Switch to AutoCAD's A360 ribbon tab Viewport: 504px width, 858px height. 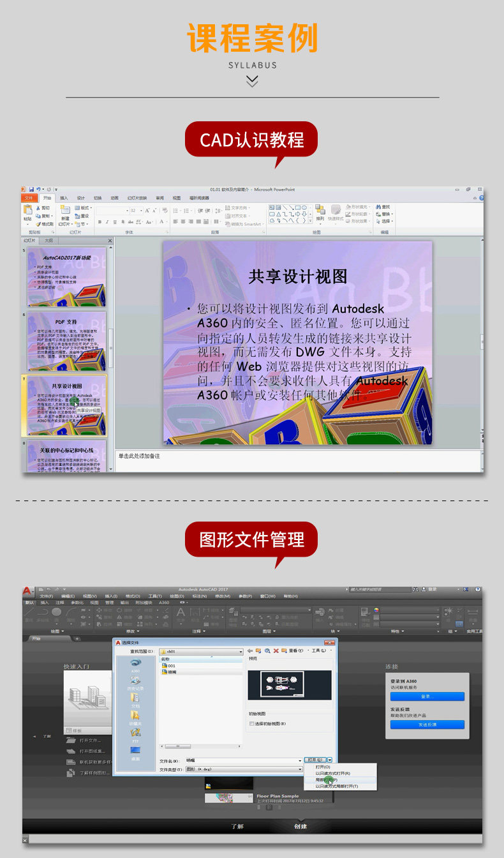coord(164,603)
